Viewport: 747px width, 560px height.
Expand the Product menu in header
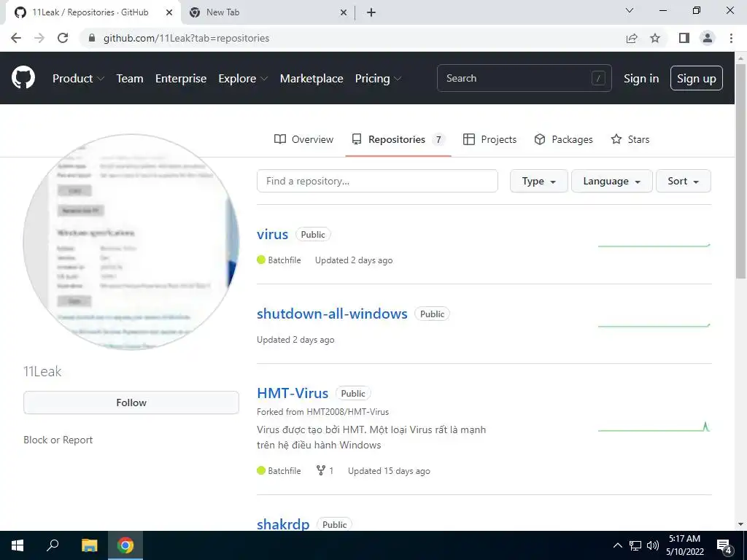click(x=78, y=79)
